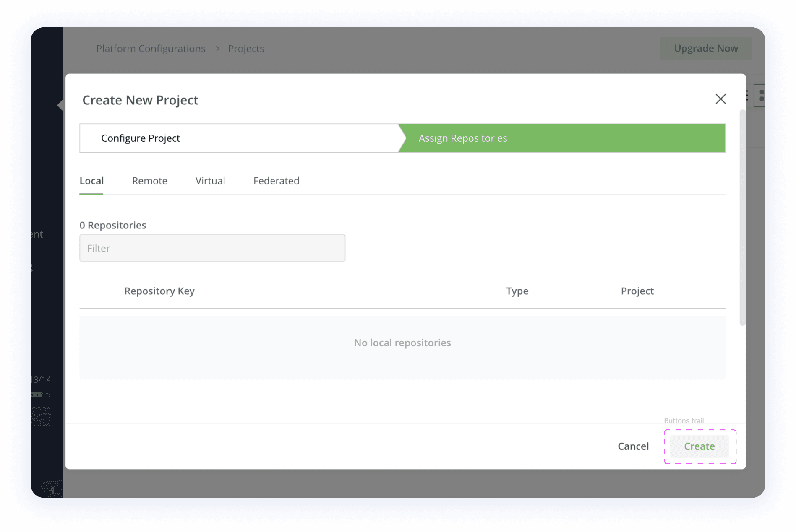796x532 pixels.
Task: Click the Cancel button
Action: click(x=633, y=446)
